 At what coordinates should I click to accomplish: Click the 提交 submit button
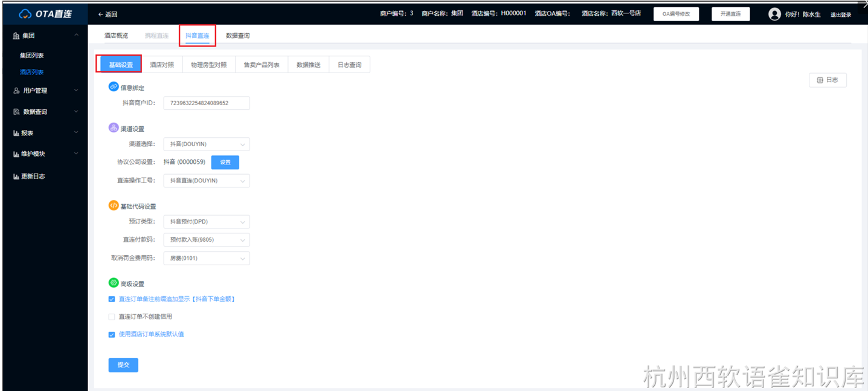click(x=123, y=365)
